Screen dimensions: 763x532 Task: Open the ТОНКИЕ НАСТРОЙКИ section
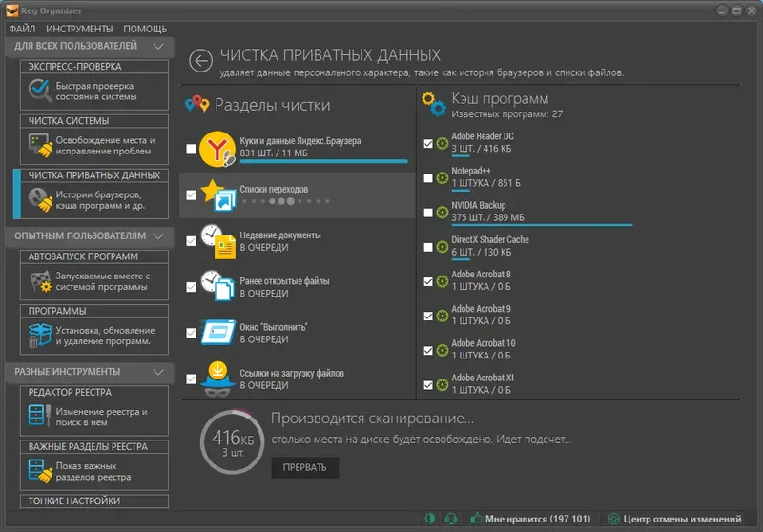pos(94,501)
